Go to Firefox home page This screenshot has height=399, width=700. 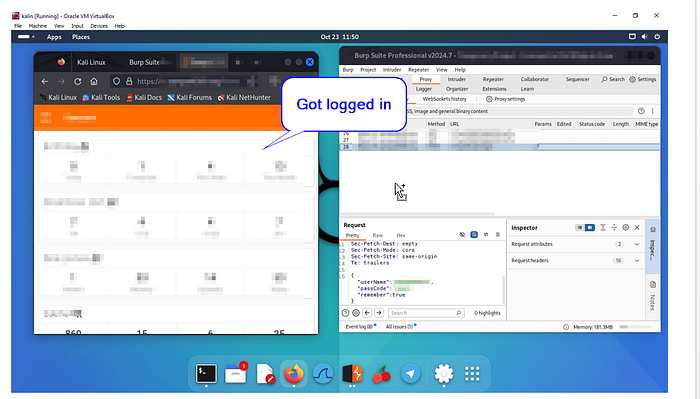94,81
